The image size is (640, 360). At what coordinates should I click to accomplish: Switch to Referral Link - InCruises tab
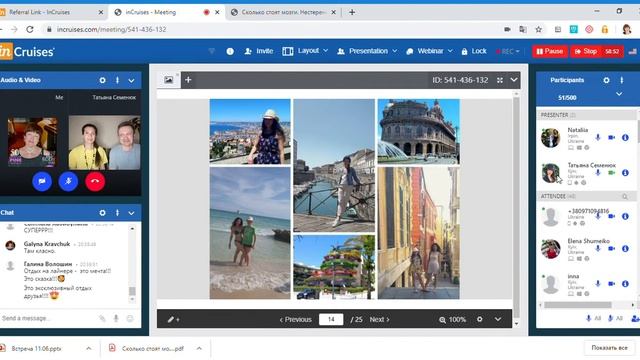[52, 12]
